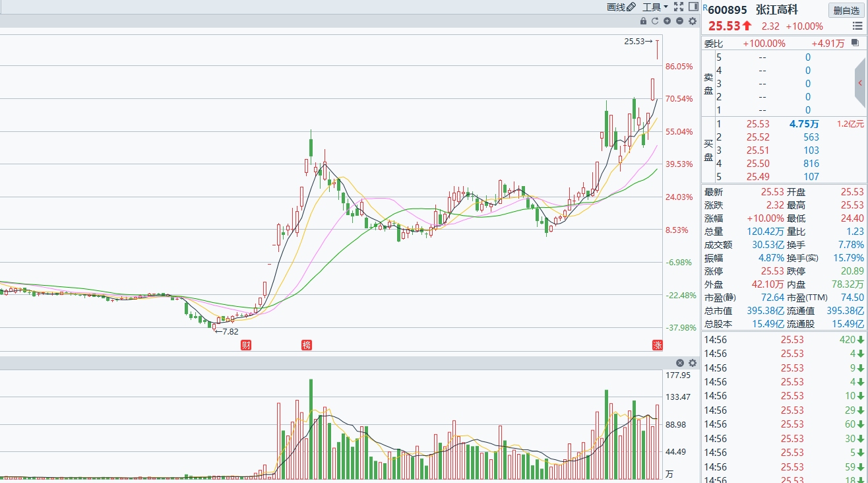Click the 财 financial report marker
868x483 pixels.
pyautogui.click(x=246, y=345)
